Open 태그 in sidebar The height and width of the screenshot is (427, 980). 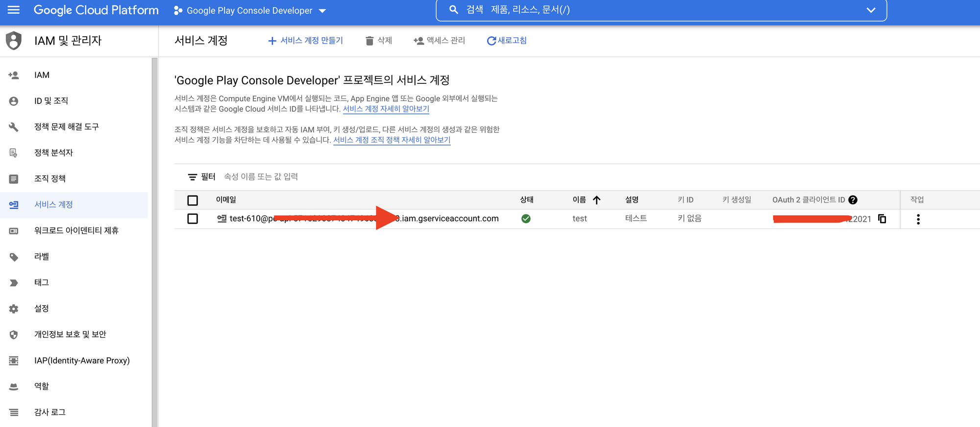42,282
